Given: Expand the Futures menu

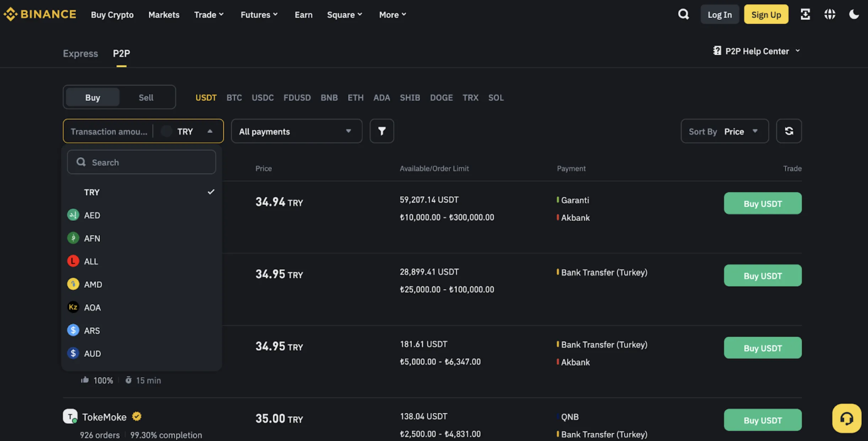Looking at the screenshot, I should [x=259, y=15].
